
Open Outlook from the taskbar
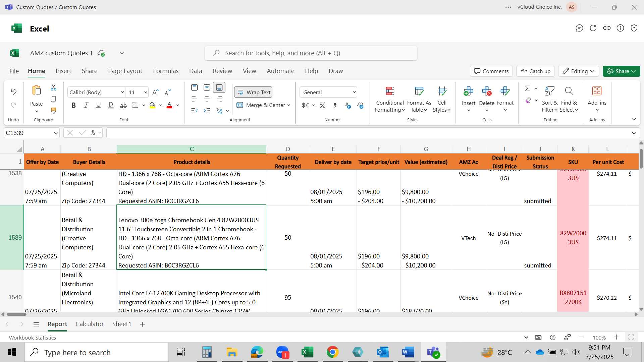click(383, 352)
